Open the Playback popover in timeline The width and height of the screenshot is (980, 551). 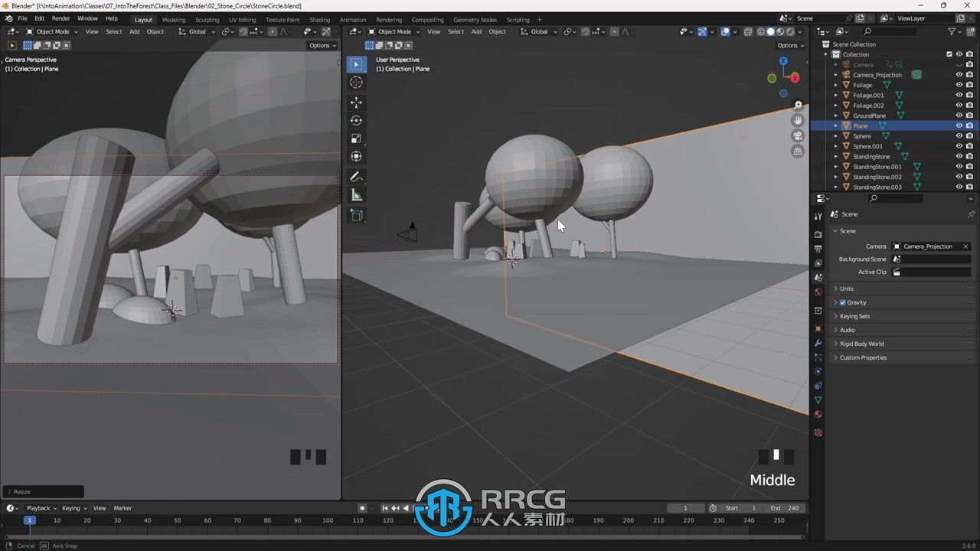[41, 508]
